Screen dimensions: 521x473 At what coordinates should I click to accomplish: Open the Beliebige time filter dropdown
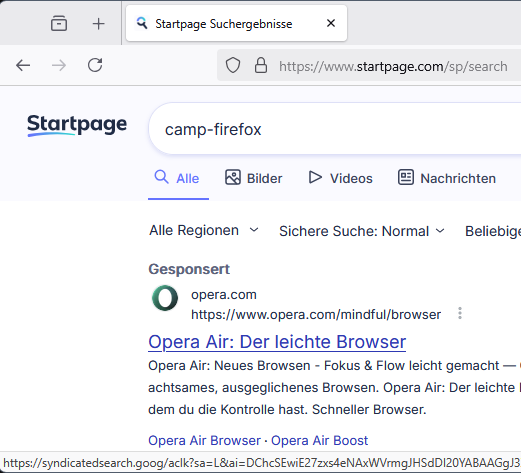point(493,231)
